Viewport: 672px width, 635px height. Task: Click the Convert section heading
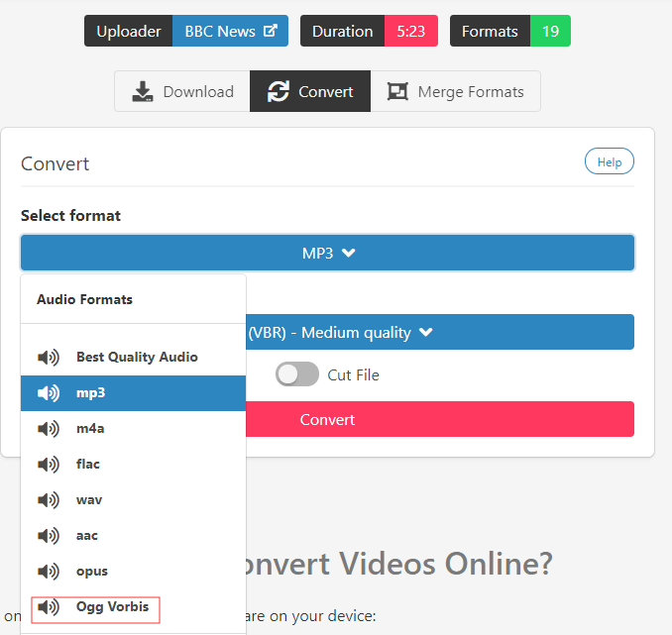[x=55, y=163]
